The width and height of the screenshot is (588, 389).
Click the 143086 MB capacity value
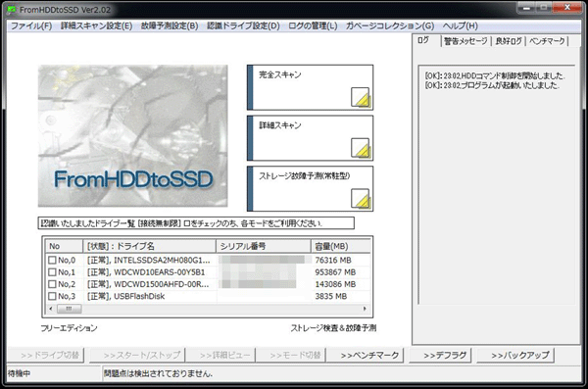335,284
